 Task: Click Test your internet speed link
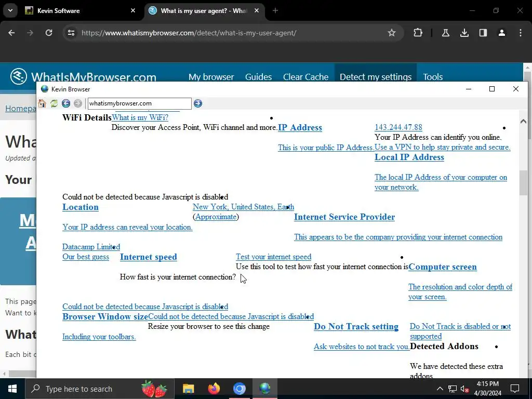[273, 257]
